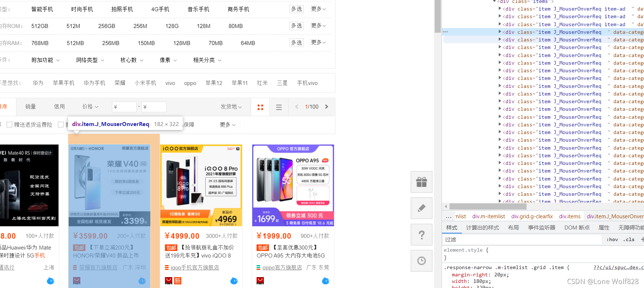
Task: Click the DevTools three-dots row menu icon
Action: pos(445,32)
